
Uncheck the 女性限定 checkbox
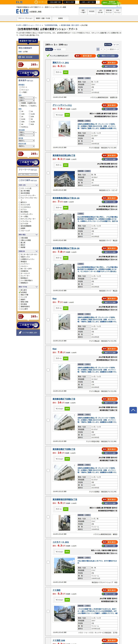pyautogui.click(x=20, y=292)
